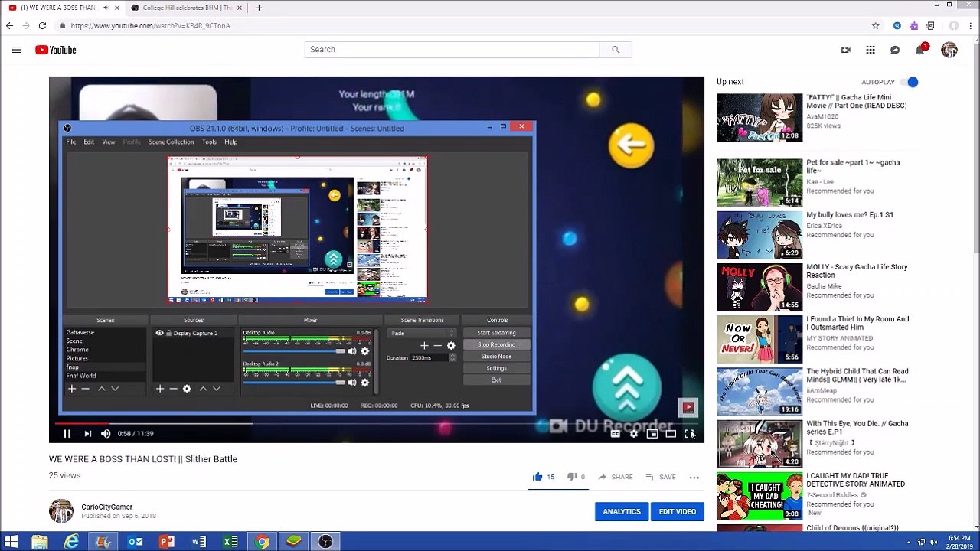Open Excel from the taskbar
Image resolution: width=980 pixels, height=551 pixels.
[230, 542]
